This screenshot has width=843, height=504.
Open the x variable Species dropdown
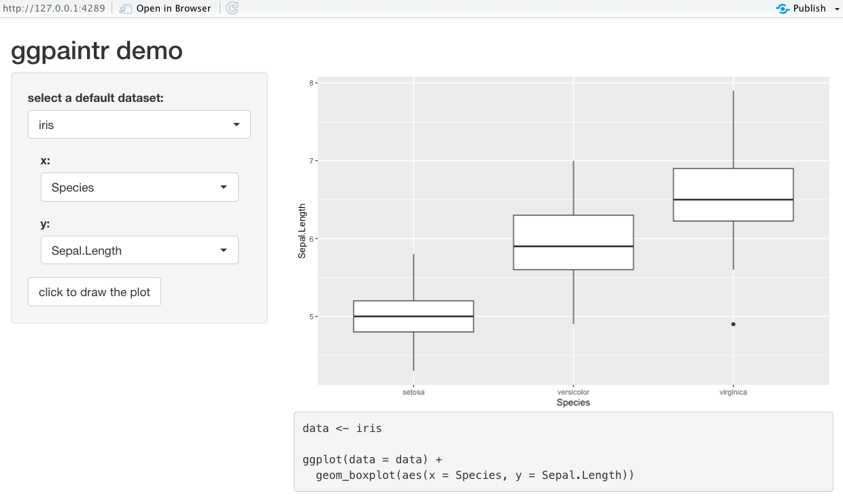tap(139, 187)
